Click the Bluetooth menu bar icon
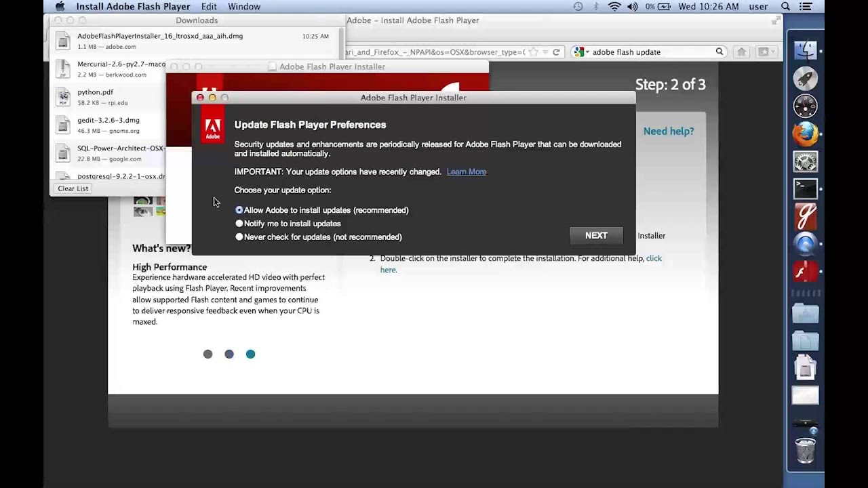 596,7
